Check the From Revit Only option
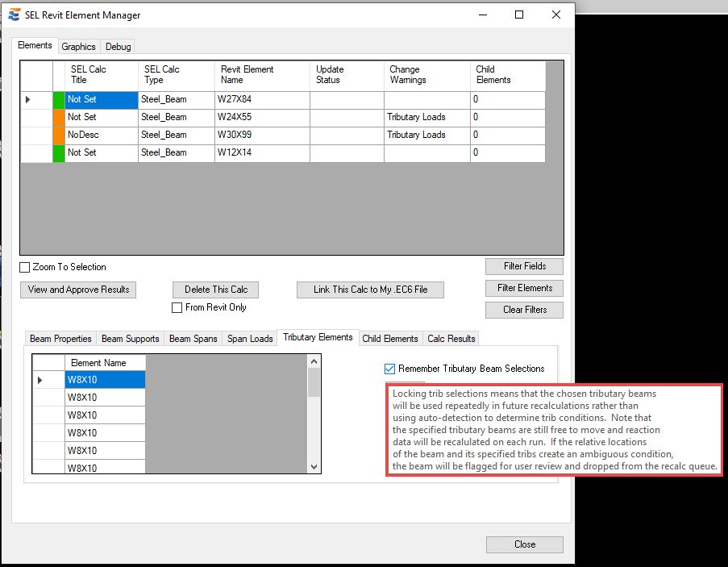Image resolution: width=728 pixels, height=567 pixels. click(x=177, y=307)
